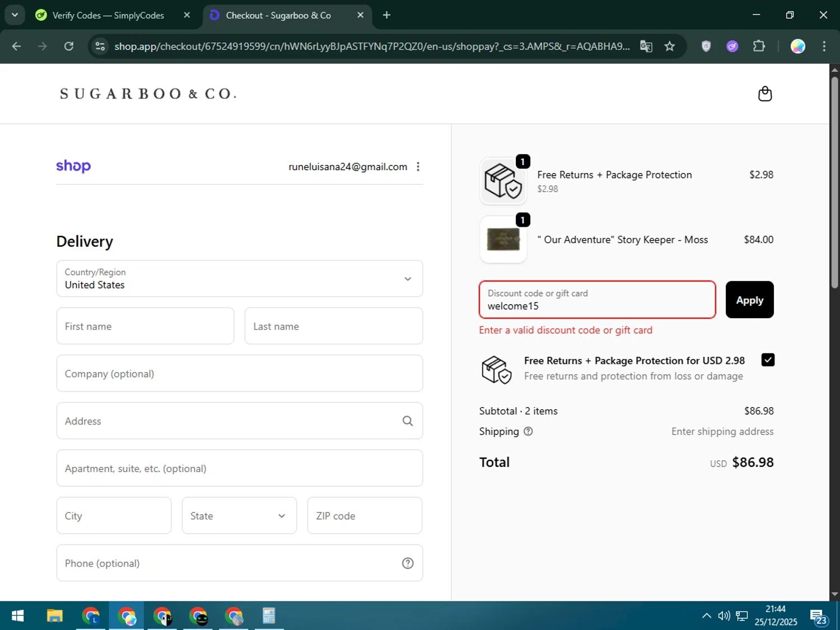Click the First name field
The height and width of the screenshot is (630, 840).
coord(145,326)
